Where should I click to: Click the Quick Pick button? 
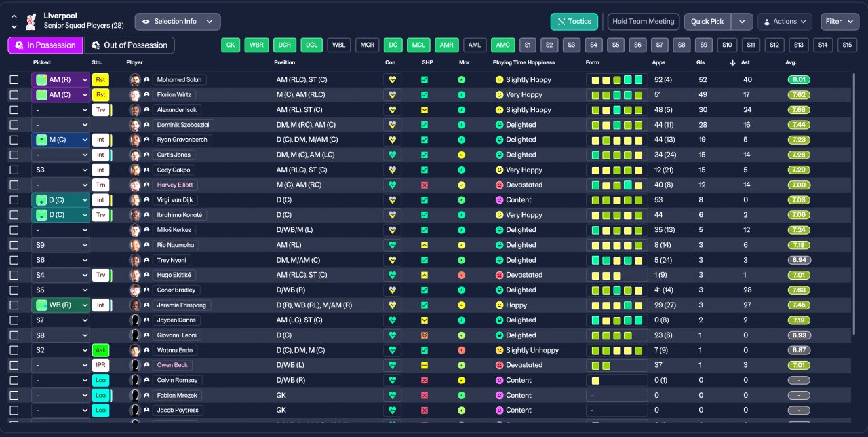707,22
